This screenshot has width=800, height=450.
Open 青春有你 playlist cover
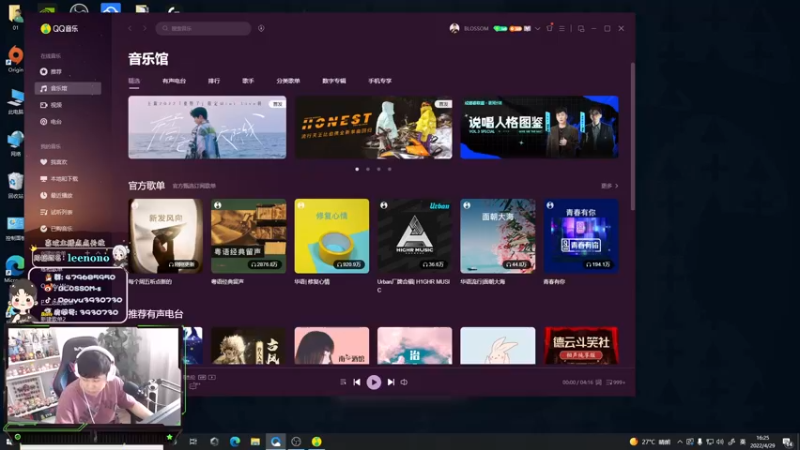581,236
